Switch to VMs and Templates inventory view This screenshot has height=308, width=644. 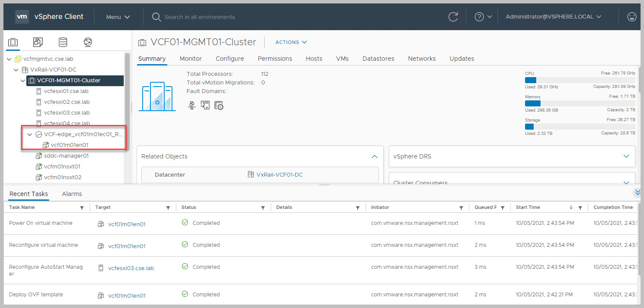[x=38, y=42]
